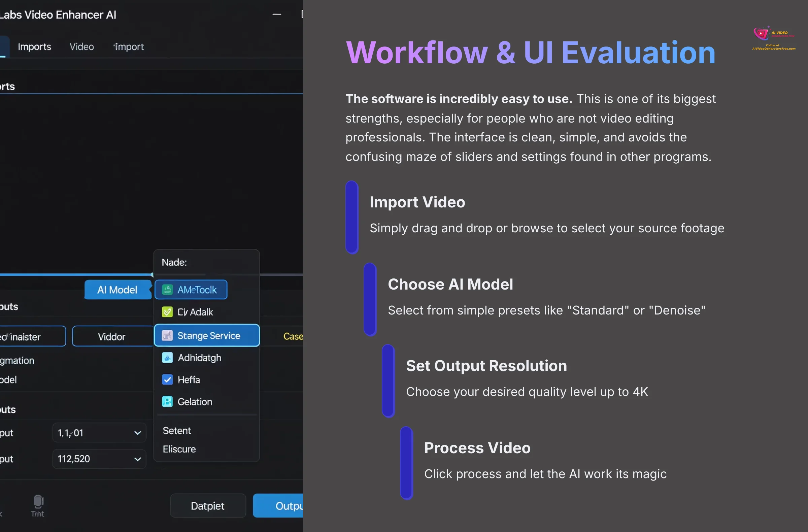This screenshot has width=808, height=532.
Task: Click the Datpiet button
Action: tap(208, 506)
